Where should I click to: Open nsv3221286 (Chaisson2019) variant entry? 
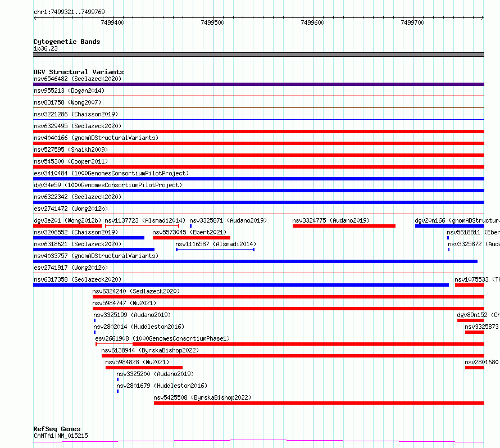[x=76, y=114]
